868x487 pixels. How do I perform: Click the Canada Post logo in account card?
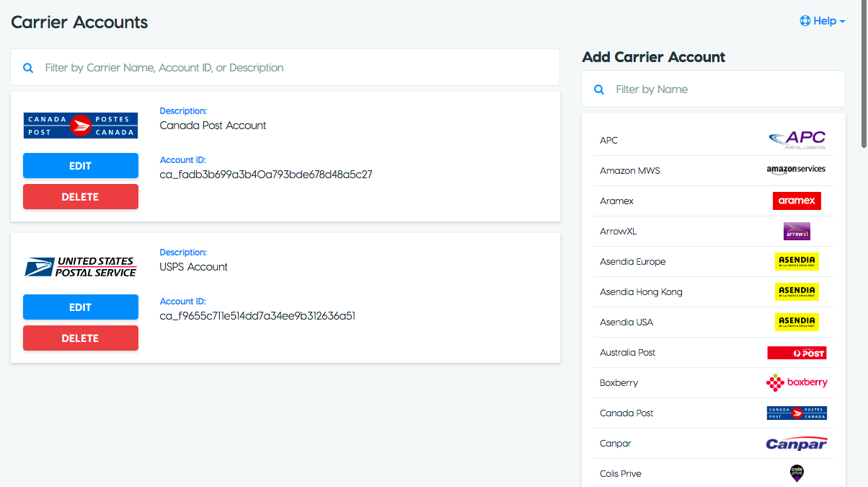coord(80,126)
